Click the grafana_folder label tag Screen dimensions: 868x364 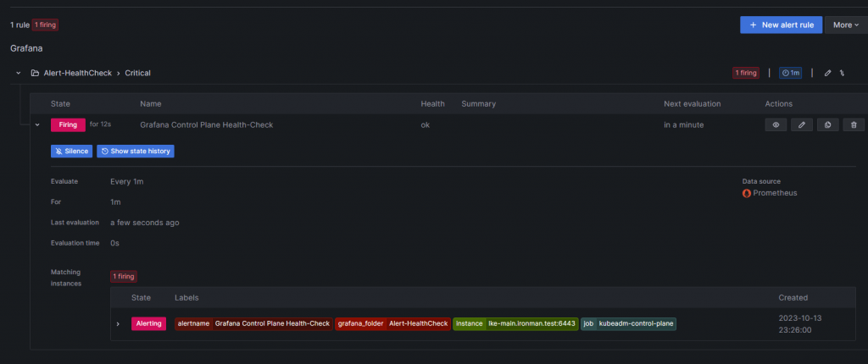click(392, 323)
